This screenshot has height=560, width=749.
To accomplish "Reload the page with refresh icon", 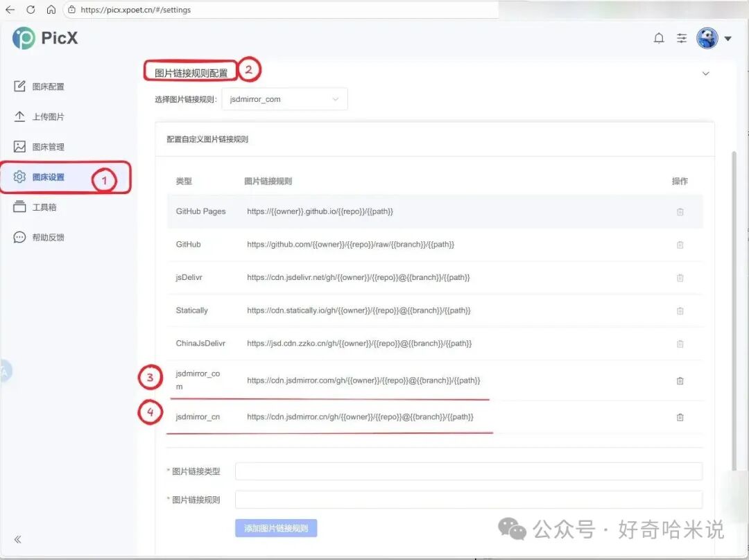I will point(31,10).
